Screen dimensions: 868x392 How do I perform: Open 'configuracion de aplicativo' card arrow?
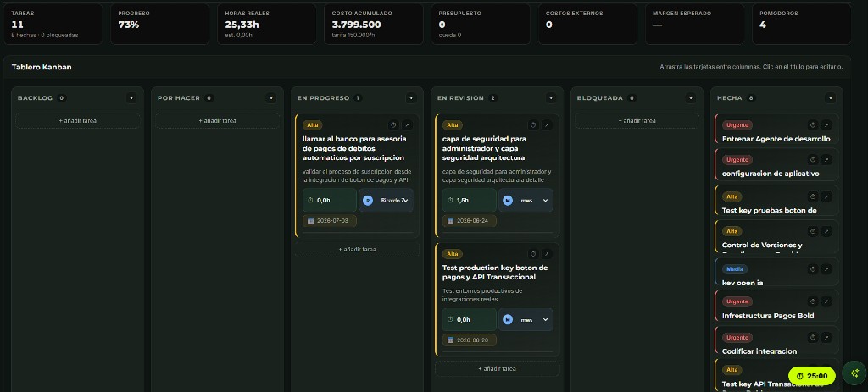pyautogui.click(x=826, y=160)
